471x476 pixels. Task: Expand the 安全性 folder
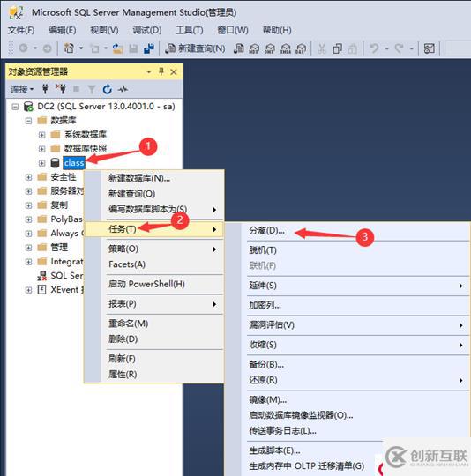tap(28, 177)
